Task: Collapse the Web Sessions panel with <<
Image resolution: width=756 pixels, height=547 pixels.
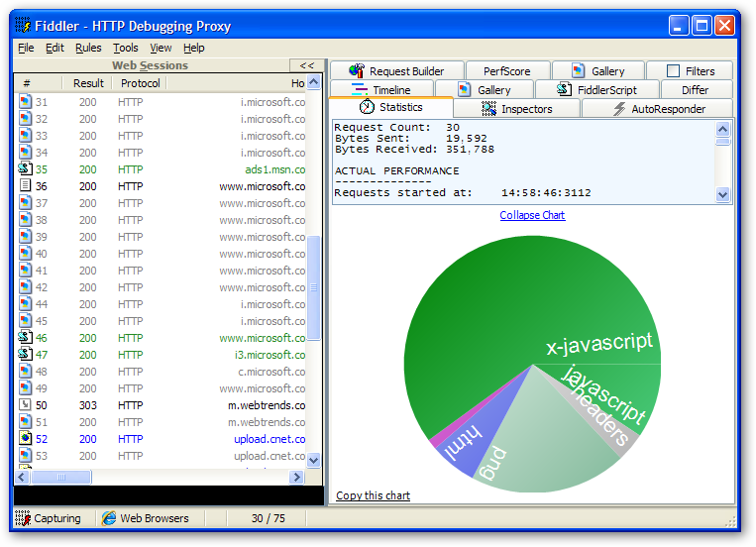Action: pos(306,65)
